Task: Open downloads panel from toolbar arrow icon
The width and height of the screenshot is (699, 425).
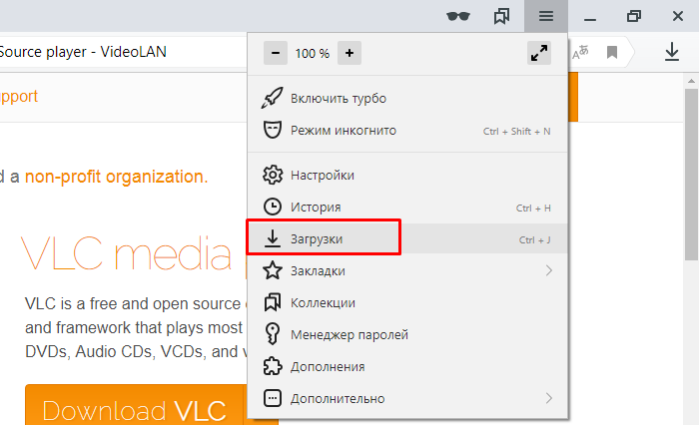Action: (672, 52)
